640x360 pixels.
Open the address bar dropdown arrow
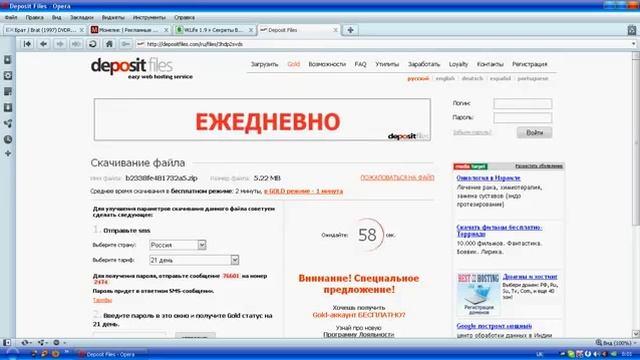633,44
